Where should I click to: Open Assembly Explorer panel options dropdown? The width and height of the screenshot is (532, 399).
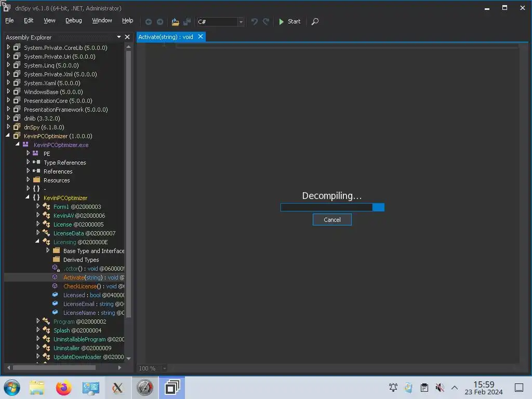(x=119, y=37)
